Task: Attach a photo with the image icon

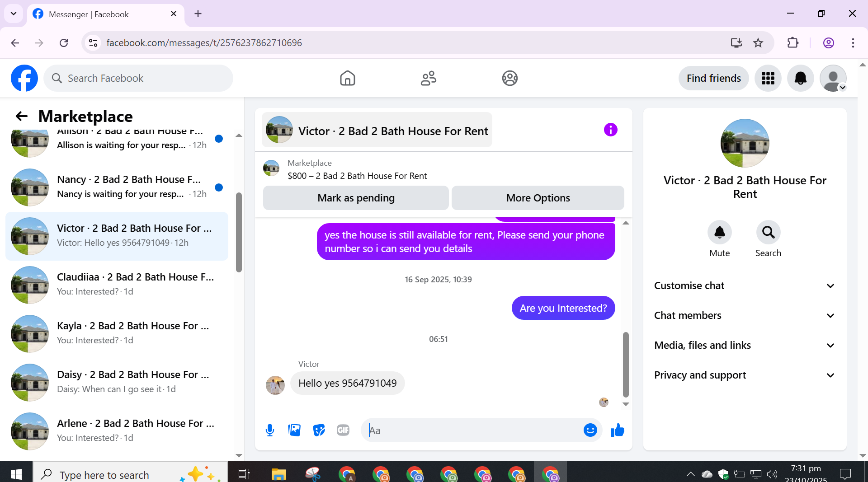Action: (294, 430)
